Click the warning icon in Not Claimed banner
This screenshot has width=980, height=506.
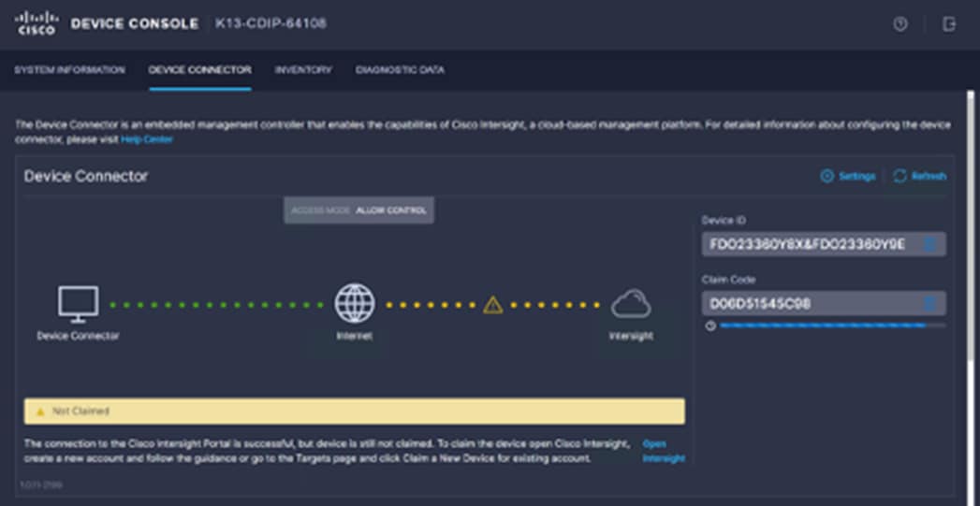[x=40, y=412]
